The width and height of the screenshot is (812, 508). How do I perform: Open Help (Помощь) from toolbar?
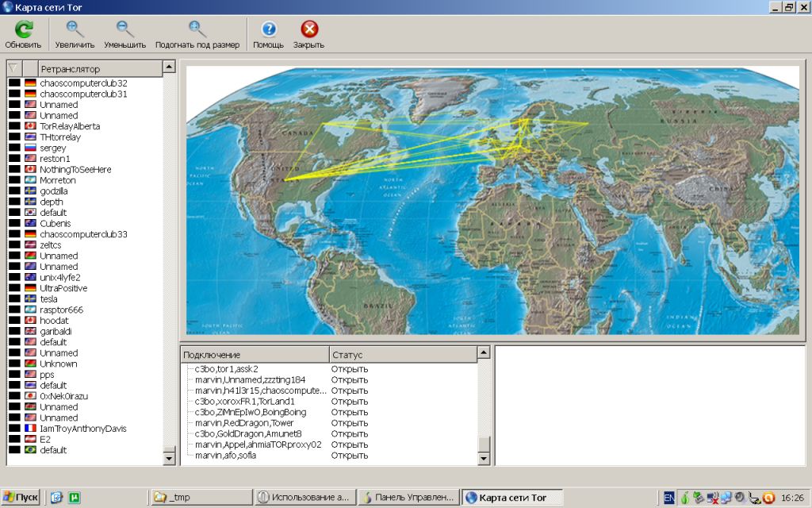[x=268, y=30]
